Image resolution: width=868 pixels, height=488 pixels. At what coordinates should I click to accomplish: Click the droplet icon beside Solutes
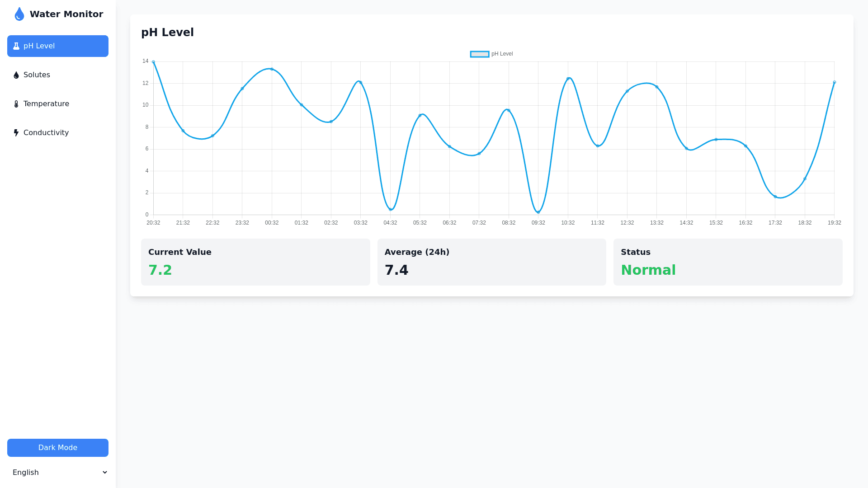tap(16, 75)
